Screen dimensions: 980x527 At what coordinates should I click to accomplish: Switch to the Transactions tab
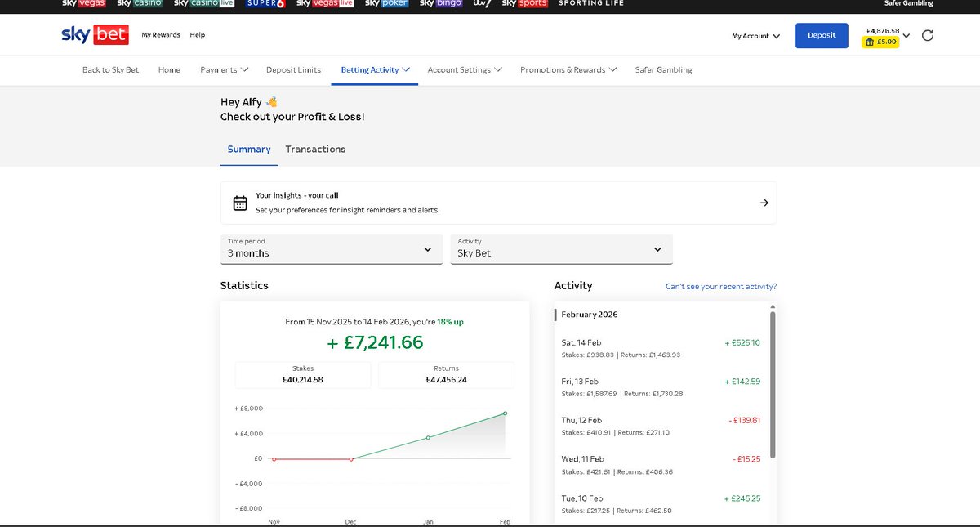click(315, 150)
